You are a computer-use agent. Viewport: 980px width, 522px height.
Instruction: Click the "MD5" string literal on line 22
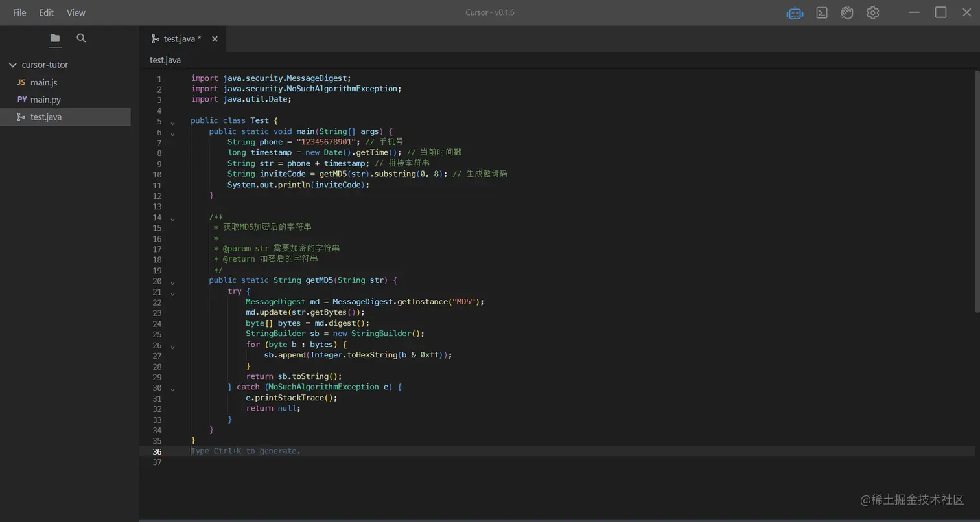point(463,302)
